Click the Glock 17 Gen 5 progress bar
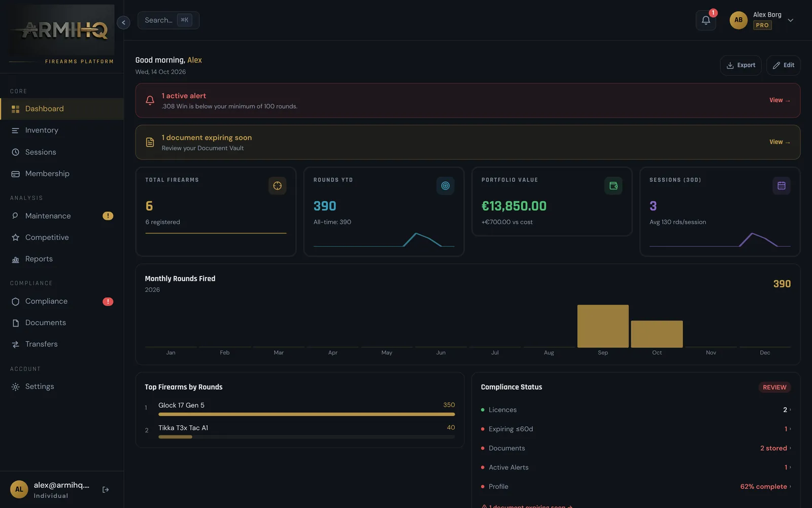This screenshot has height=508, width=812. click(x=307, y=415)
